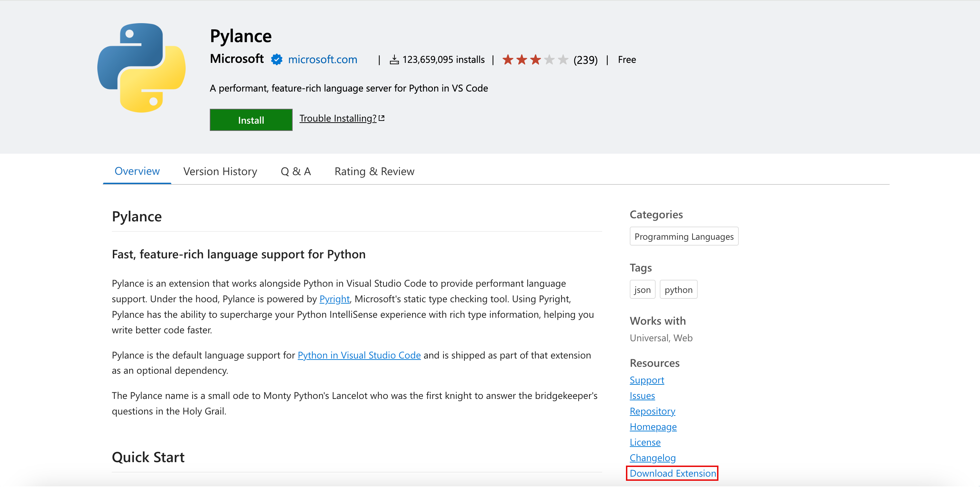Click the verified publisher badge icon
980x487 pixels.
[x=277, y=59]
